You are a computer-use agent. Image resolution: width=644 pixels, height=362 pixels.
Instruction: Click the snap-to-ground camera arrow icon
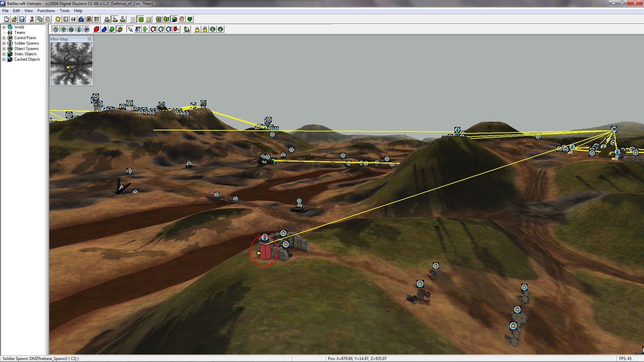click(187, 29)
